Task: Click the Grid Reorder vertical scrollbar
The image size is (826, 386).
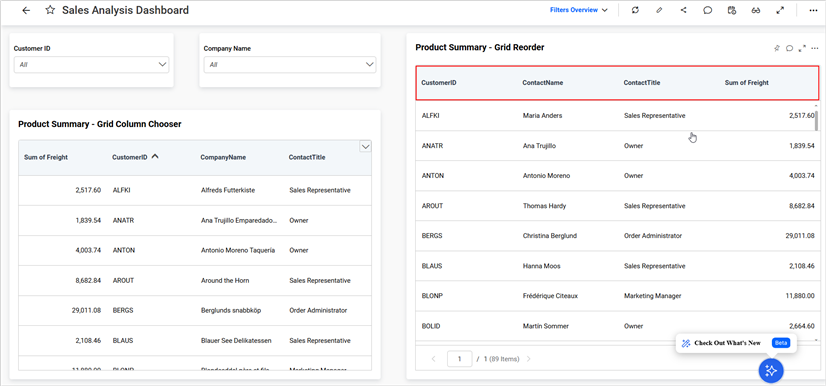Action: tap(817, 120)
